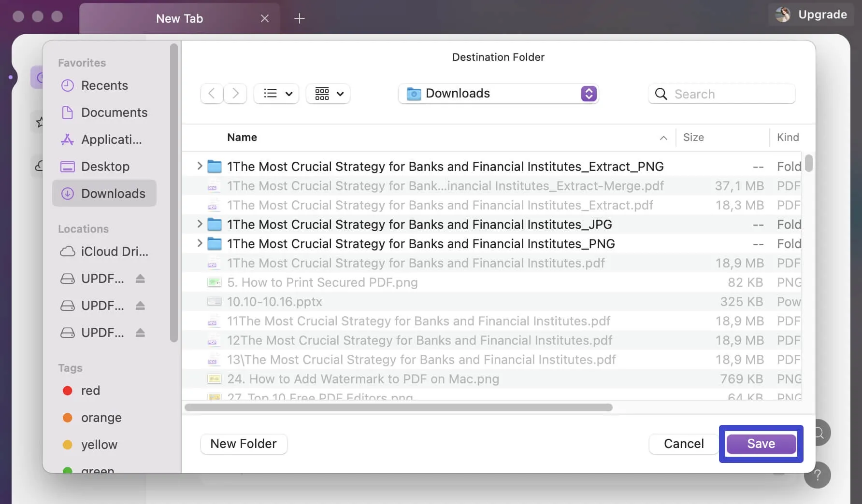Click the Save button
The height and width of the screenshot is (504, 862).
point(761,443)
